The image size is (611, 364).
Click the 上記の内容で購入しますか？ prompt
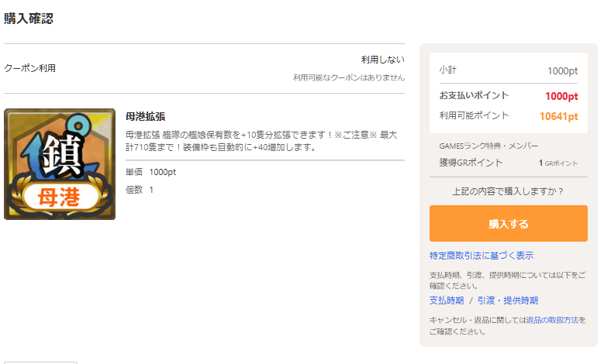pos(508,191)
